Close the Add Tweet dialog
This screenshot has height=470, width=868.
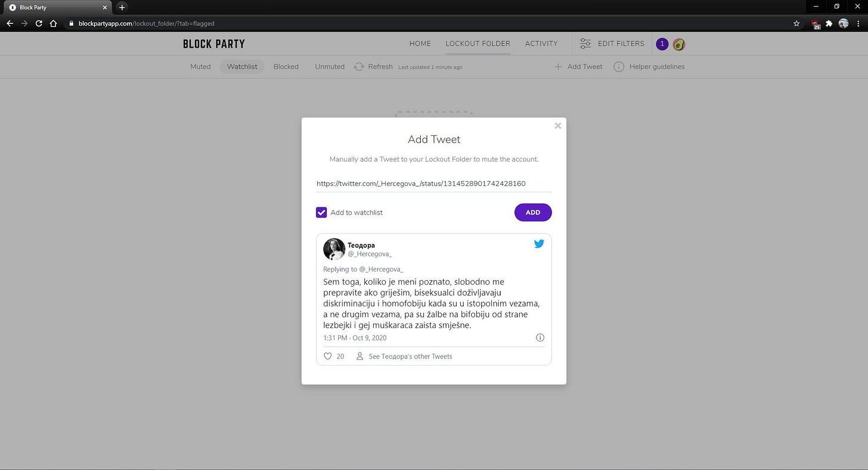(557, 126)
